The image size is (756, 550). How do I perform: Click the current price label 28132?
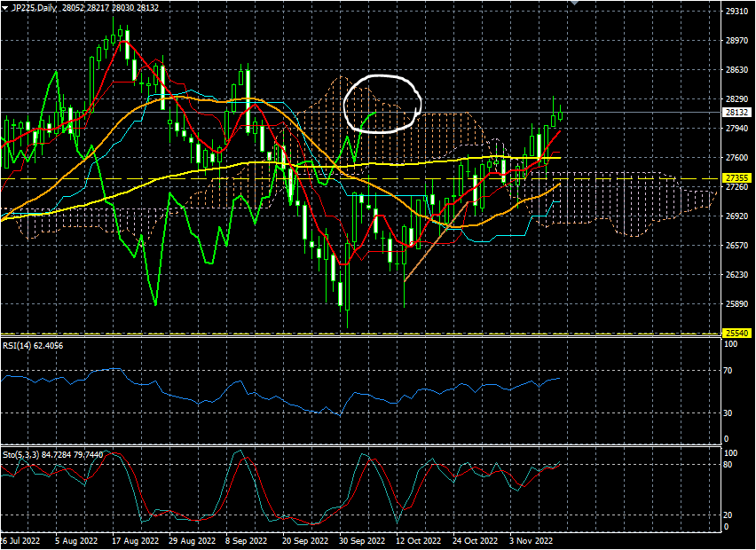pyautogui.click(x=736, y=113)
